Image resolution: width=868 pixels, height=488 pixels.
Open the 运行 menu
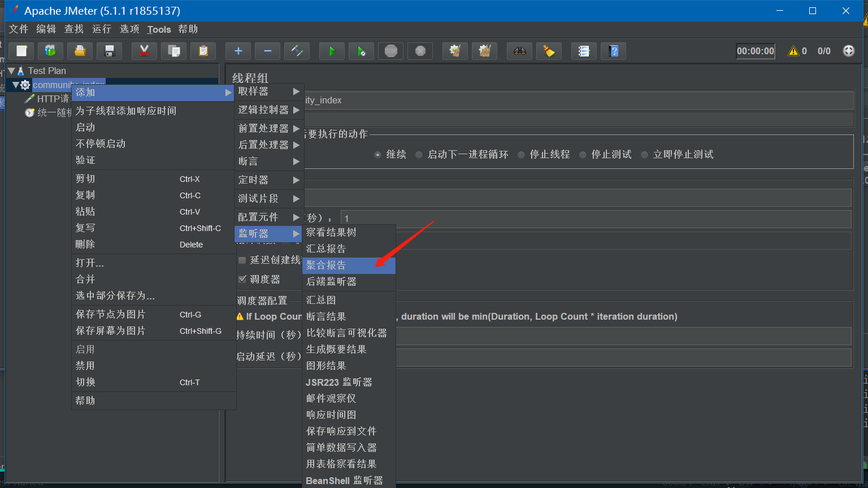click(x=102, y=29)
